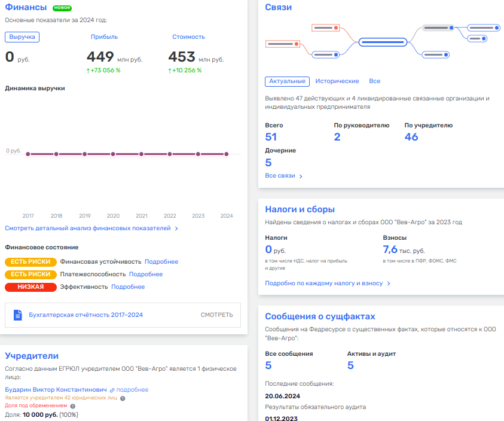Show the Все connections tab
The image size is (504, 421).
[x=374, y=81]
